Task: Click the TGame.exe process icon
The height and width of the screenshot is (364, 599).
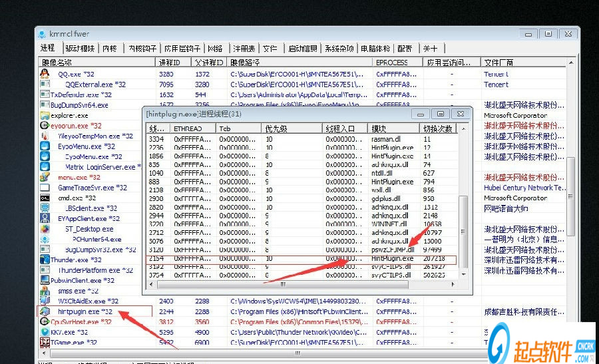Action: pyautogui.click(x=45, y=342)
